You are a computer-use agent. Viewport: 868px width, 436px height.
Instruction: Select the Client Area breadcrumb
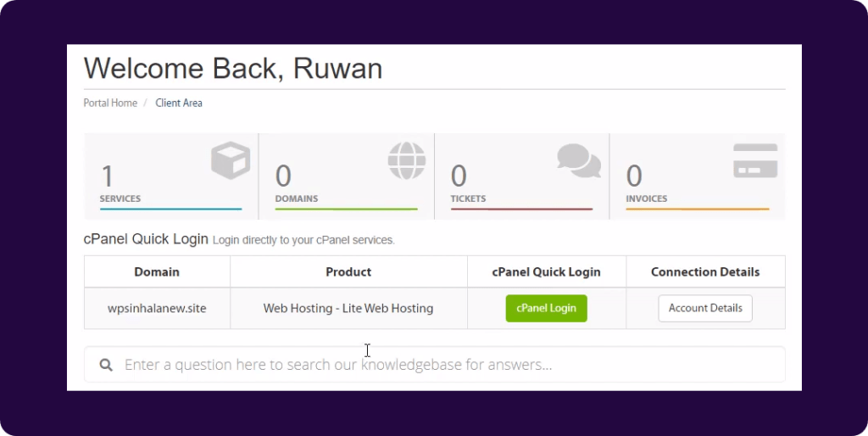[x=179, y=103]
